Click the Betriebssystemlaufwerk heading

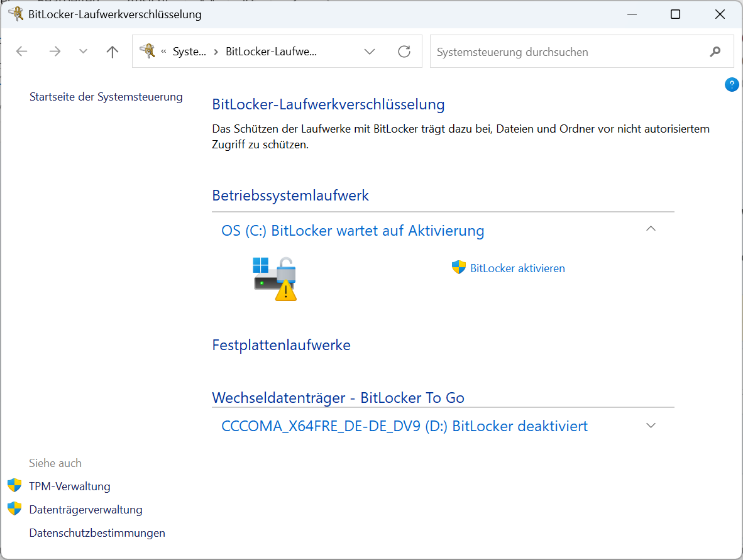[290, 195]
